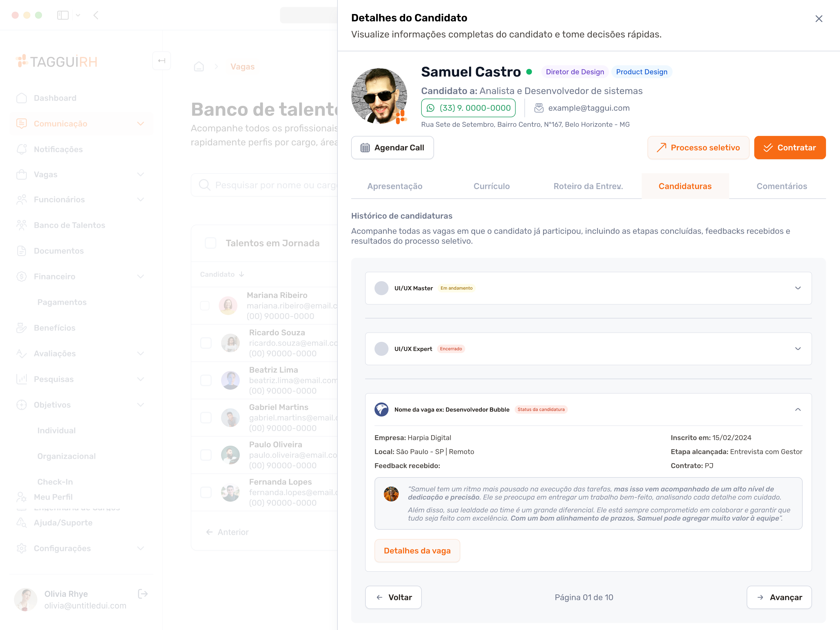Open Detalhes da vaga
Screen dimensions: 840x630
point(417,551)
